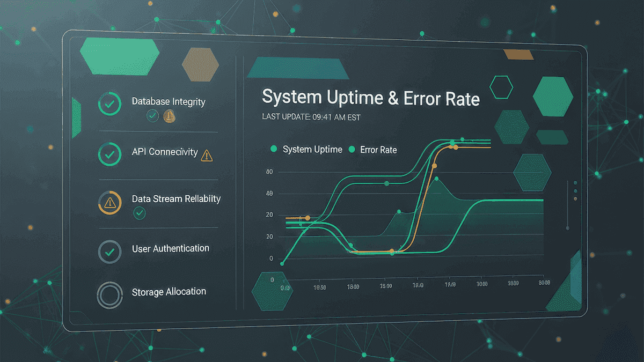Toggle the small checkmark under Data Stream Reliability
This screenshot has height=362, width=644.
pos(140,213)
